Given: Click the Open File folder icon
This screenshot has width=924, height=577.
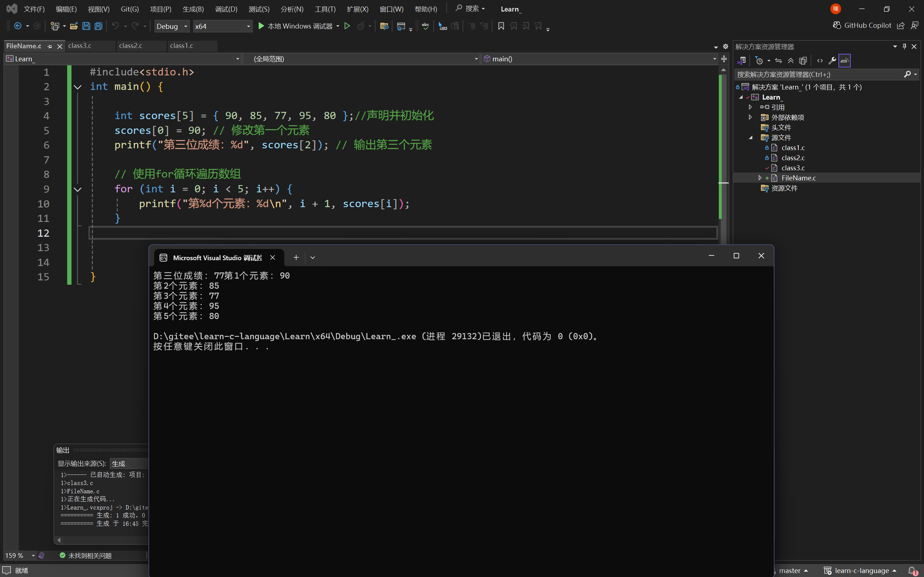Looking at the screenshot, I should pos(74,26).
